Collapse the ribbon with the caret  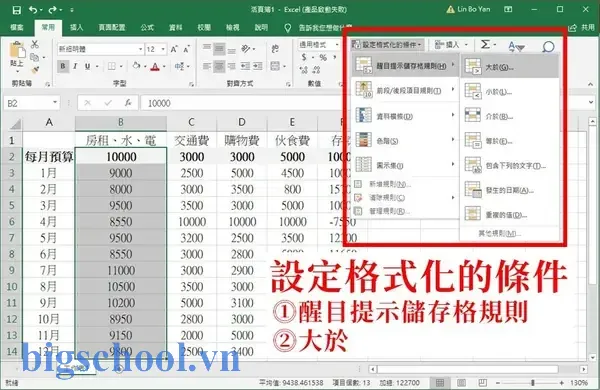point(591,84)
